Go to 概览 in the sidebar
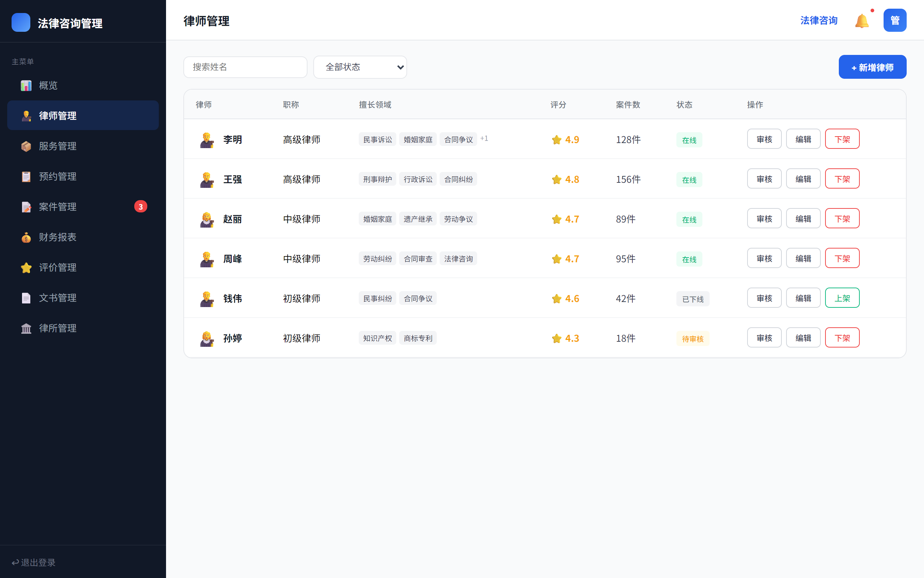924x578 pixels. point(83,85)
